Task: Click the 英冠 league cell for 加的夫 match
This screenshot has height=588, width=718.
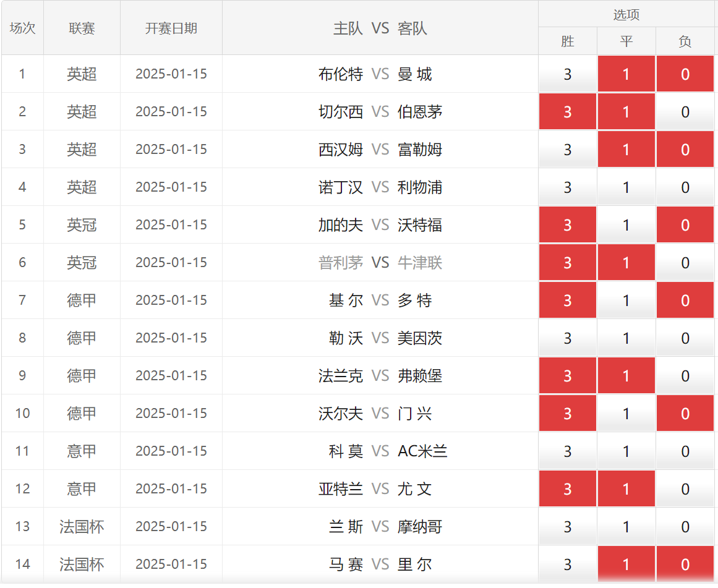Action: pos(82,225)
